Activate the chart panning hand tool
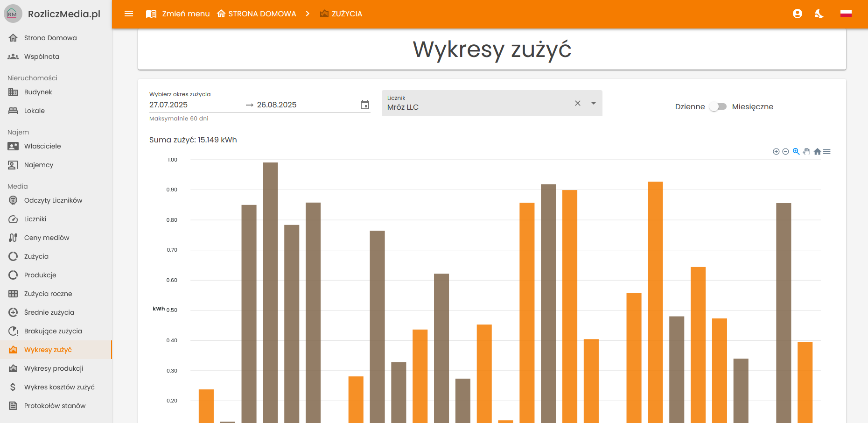The width and height of the screenshot is (868, 423). (806, 151)
